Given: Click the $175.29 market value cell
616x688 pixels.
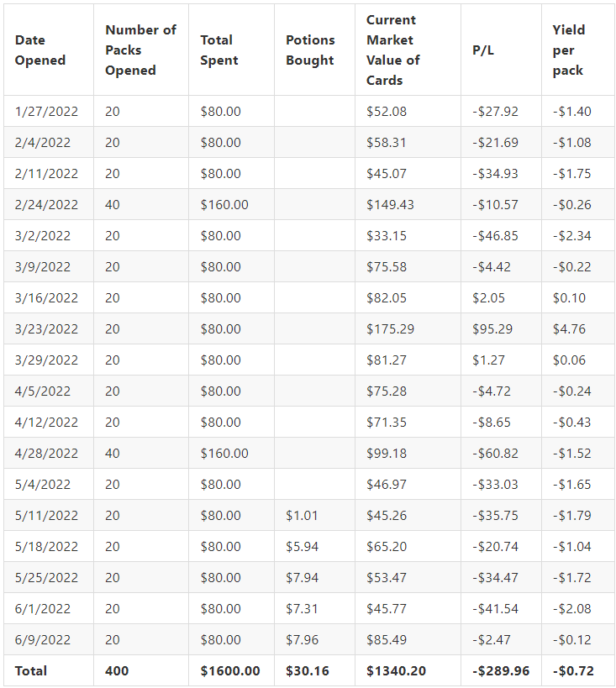Looking at the screenshot, I should [x=408, y=329].
